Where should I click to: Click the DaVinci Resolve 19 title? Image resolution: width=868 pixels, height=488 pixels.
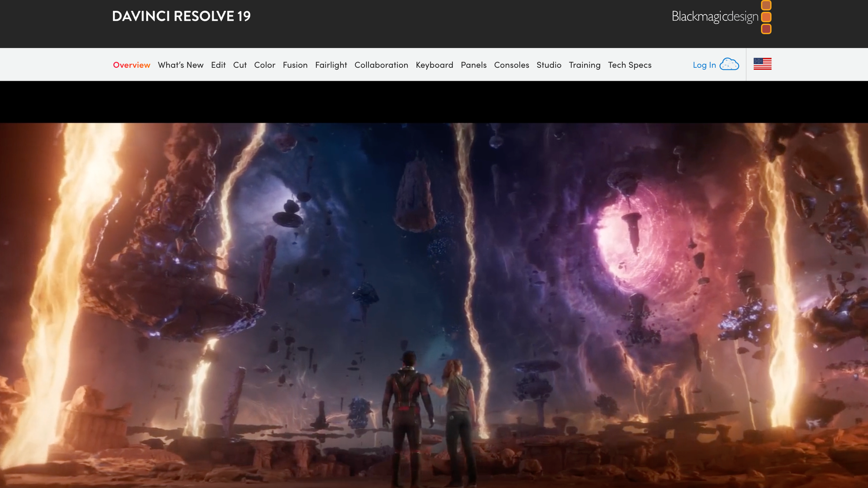click(x=181, y=16)
